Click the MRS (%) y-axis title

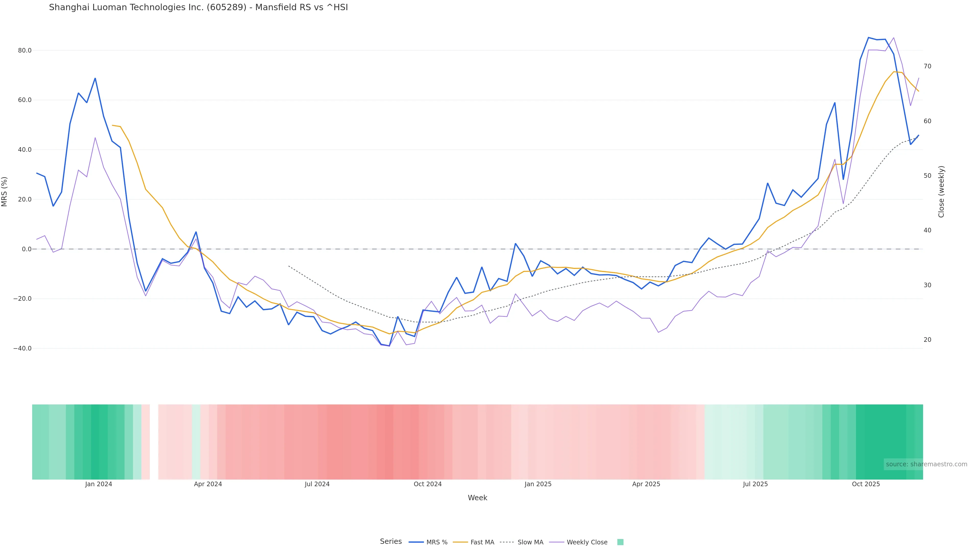coord(5,192)
